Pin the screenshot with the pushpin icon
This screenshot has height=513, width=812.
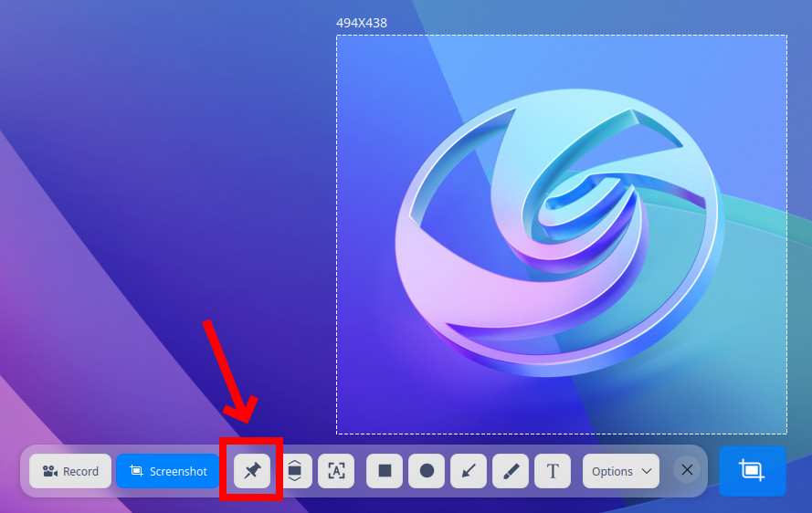(252, 471)
